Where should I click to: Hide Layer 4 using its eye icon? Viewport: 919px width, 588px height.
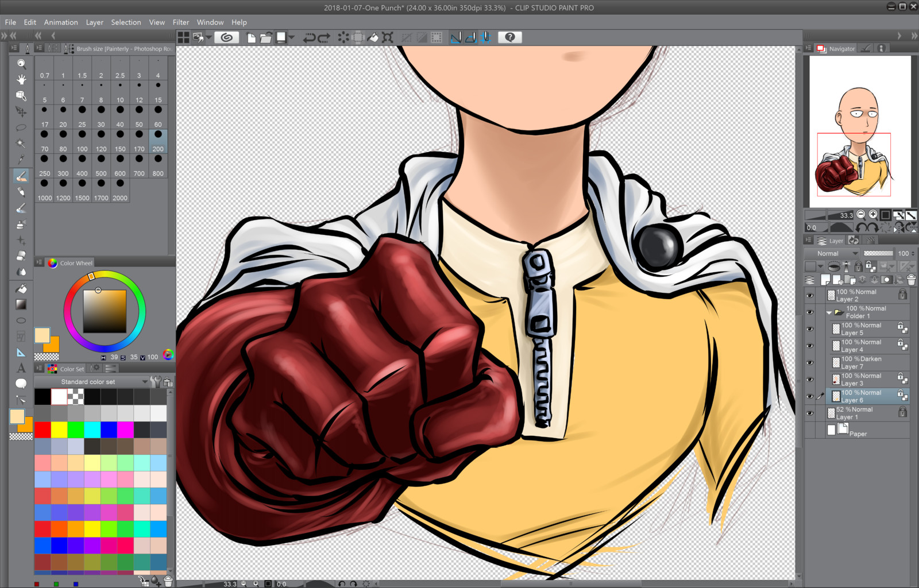(810, 346)
